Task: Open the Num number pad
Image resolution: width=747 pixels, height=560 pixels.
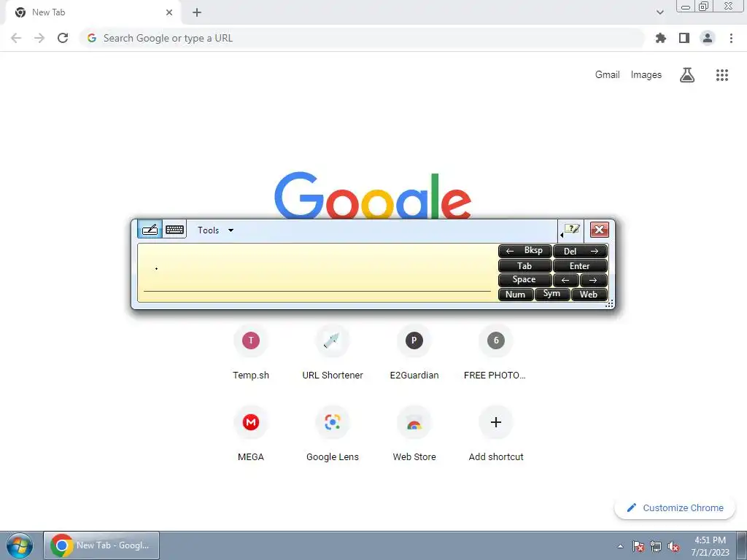Action: 516,295
